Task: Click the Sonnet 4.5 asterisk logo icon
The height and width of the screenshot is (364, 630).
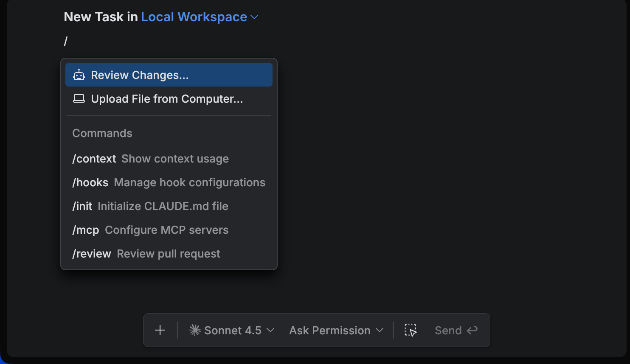Action: click(x=195, y=330)
